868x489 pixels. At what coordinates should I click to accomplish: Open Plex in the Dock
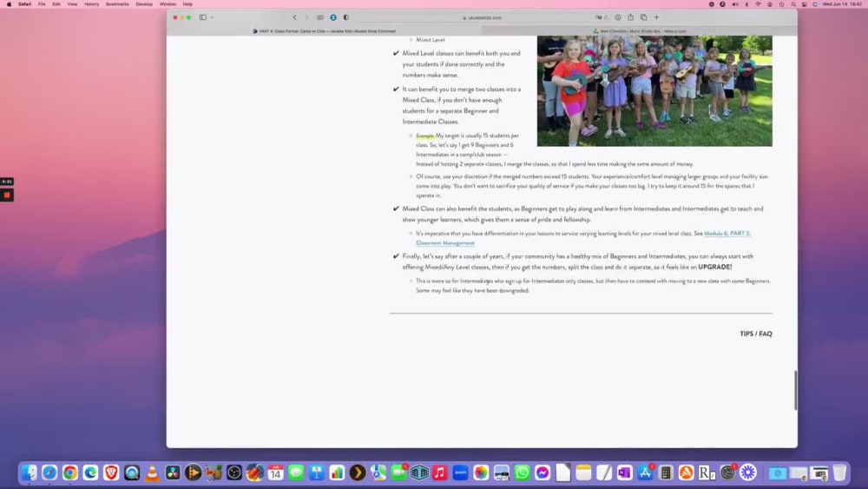click(x=358, y=472)
